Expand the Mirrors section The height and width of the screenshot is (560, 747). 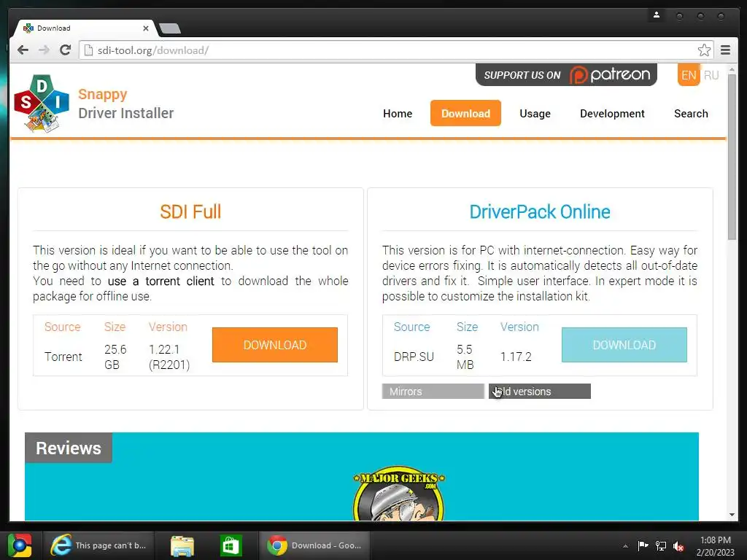(433, 392)
